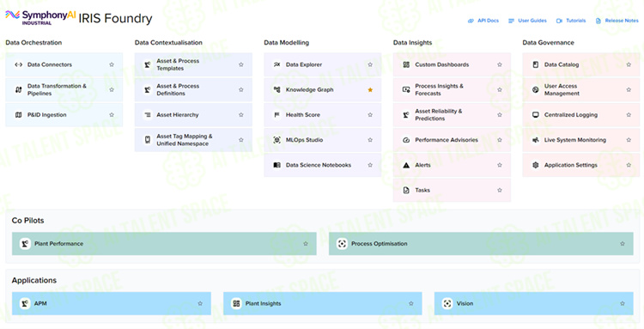644x329 pixels.
Task: Click the Application Settings gear icon
Action: pos(536,165)
